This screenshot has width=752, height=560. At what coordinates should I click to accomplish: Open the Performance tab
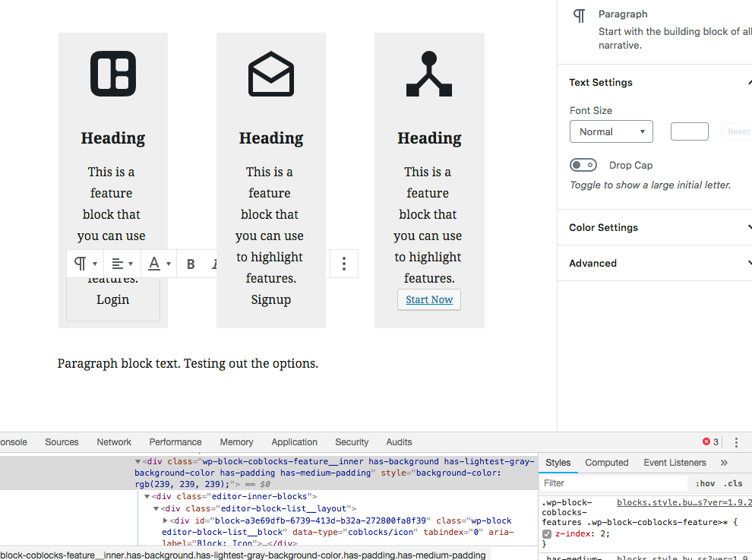175,442
